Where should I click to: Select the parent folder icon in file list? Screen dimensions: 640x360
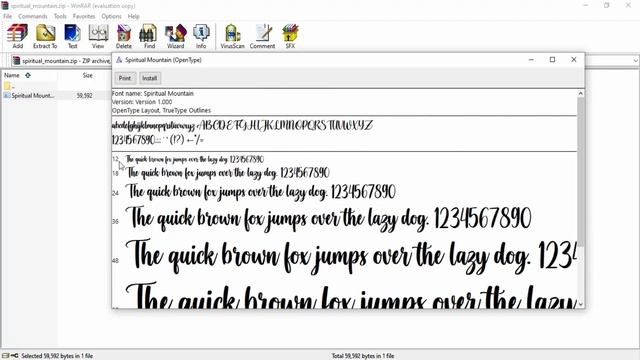coord(7,86)
